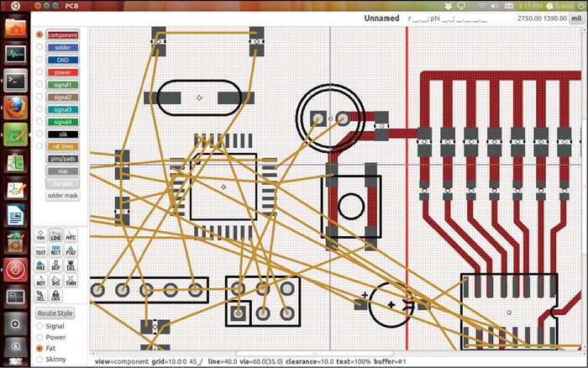Choose the Power route style
The image size is (588, 368).
(39, 337)
